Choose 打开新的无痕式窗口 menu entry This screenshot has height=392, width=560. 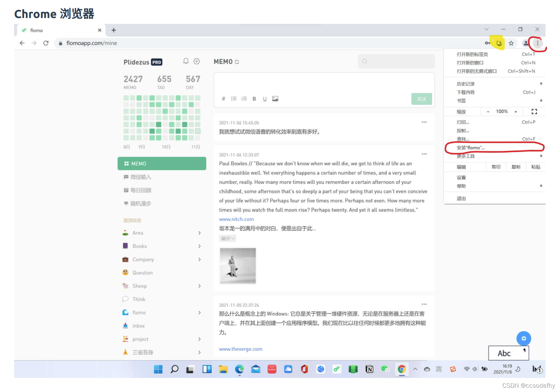click(x=495, y=71)
